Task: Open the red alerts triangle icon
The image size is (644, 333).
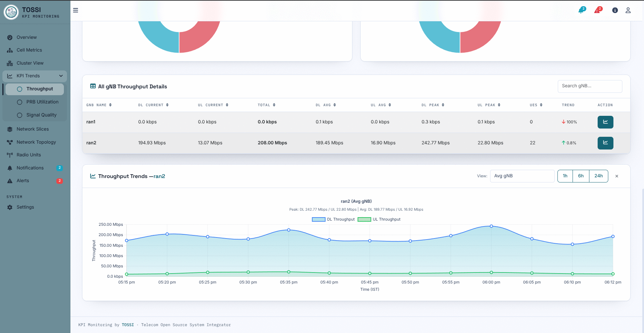Action: click(598, 10)
